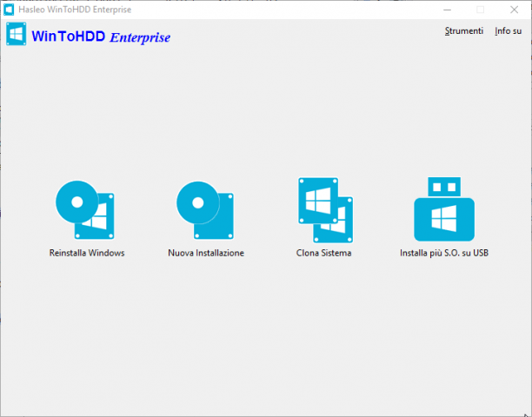Click the WinToHDD logo icon in the header
The width and height of the screenshot is (532, 417).
(x=16, y=34)
